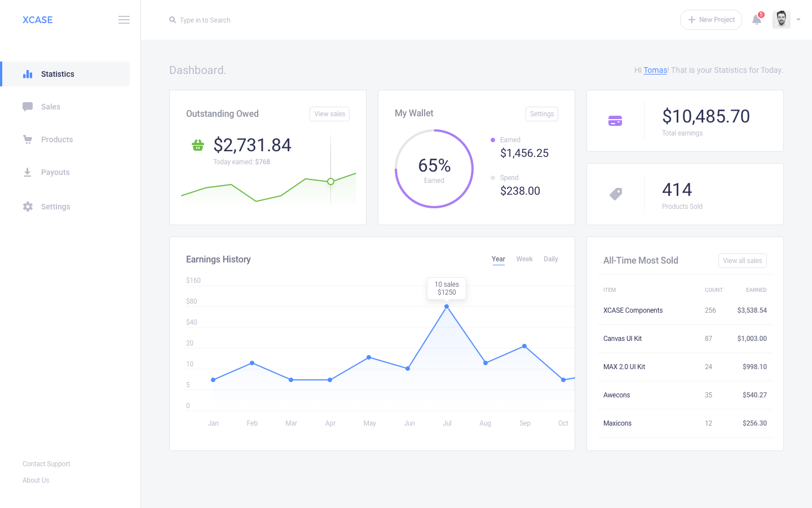812x508 pixels.
Task: Click the gray Spend legend dot
Action: pyautogui.click(x=493, y=178)
